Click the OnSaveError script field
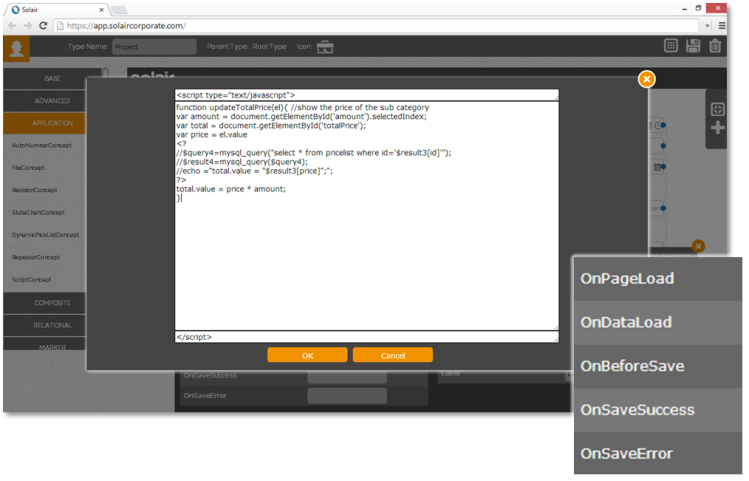749x481 pixels. click(x=347, y=395)
